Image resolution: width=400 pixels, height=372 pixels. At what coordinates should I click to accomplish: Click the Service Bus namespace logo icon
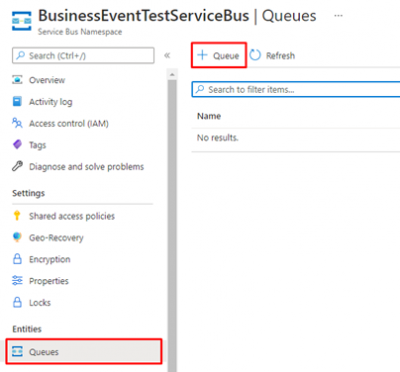click(x=22, y=21)
